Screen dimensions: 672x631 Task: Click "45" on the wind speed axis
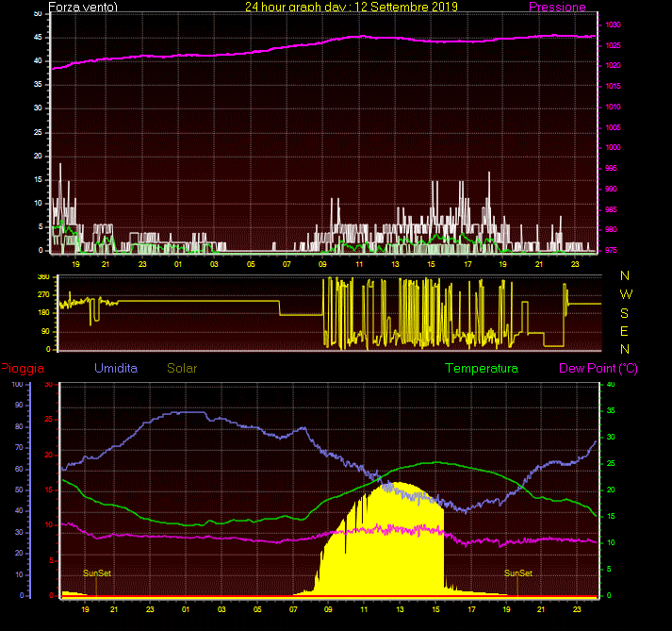pos(38,38)
